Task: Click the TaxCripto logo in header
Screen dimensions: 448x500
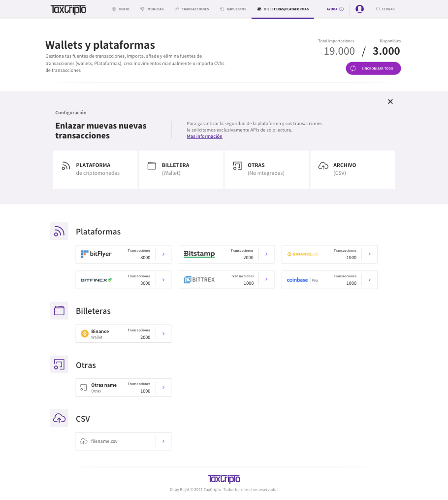Action: tap(68, 9)
